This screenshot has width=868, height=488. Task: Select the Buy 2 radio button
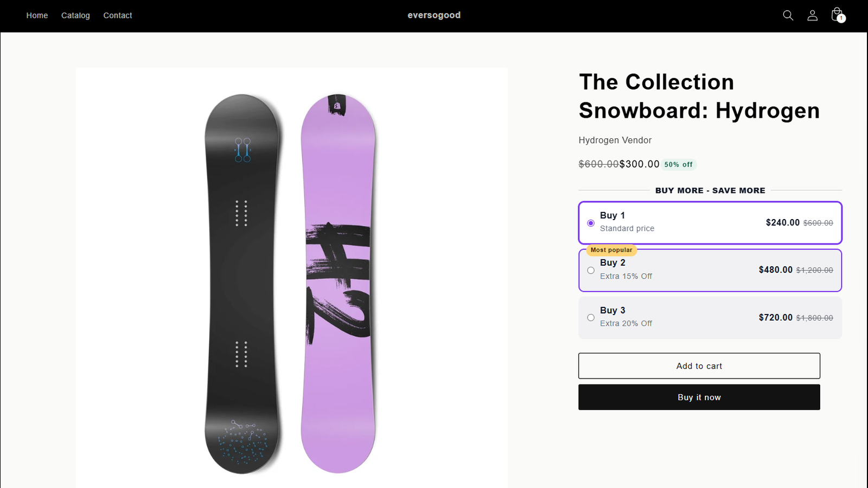591,270
